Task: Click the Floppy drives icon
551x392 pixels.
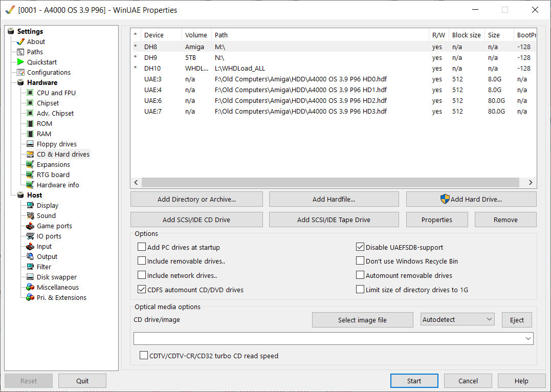Action: [30, 144]
